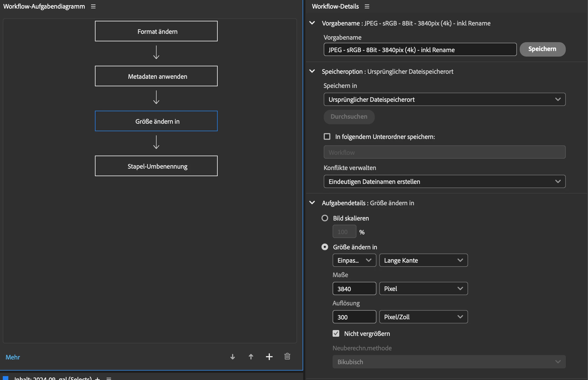
Task: Open the 'Lange Kante' dropdown
Action: (423, 260)
